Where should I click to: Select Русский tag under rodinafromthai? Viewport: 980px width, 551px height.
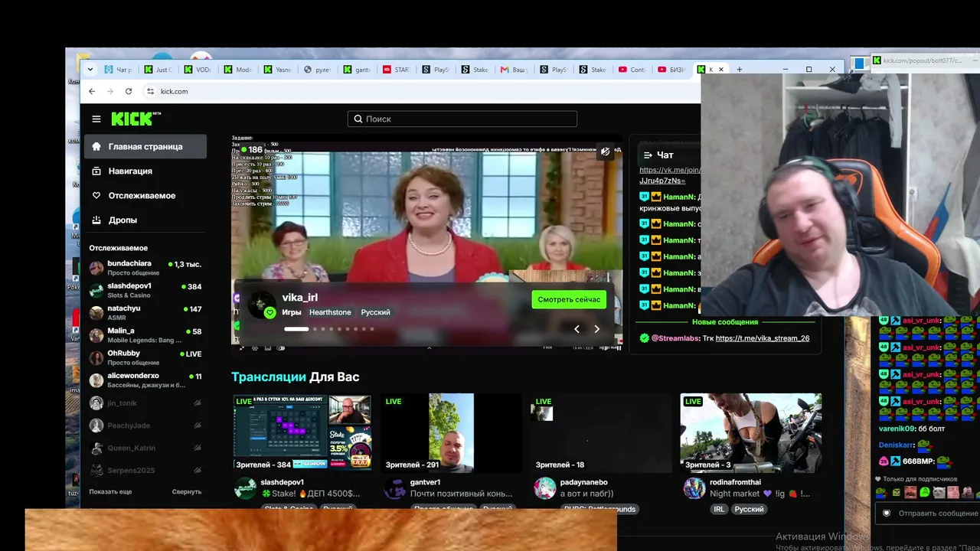pos(750,509)
